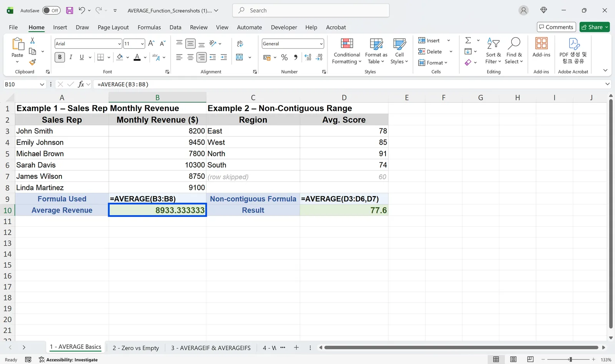615x364 pixels.
Task: Click the Format Painter brush icon
Action: point(32,62)
